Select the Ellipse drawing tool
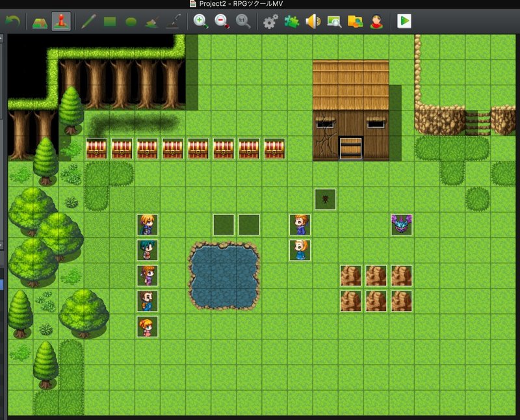This screenshot has width=520, height=420. click(x=131, y=22)
